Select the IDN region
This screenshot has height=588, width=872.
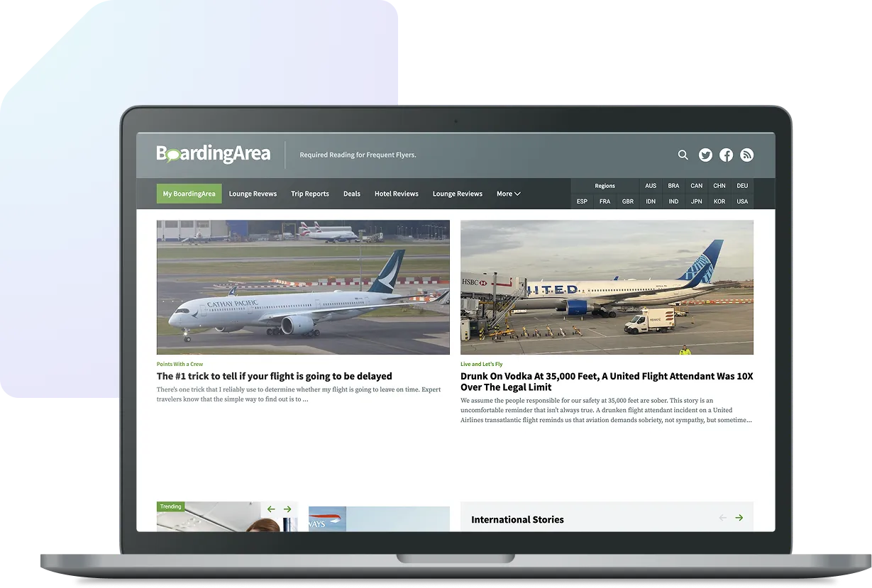(651, 201)
